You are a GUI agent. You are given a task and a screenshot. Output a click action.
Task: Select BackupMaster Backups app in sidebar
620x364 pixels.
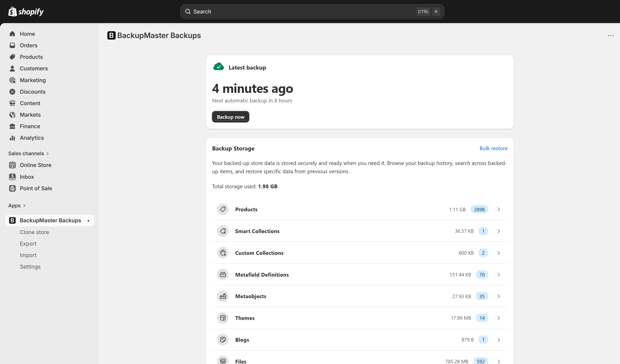50,220
